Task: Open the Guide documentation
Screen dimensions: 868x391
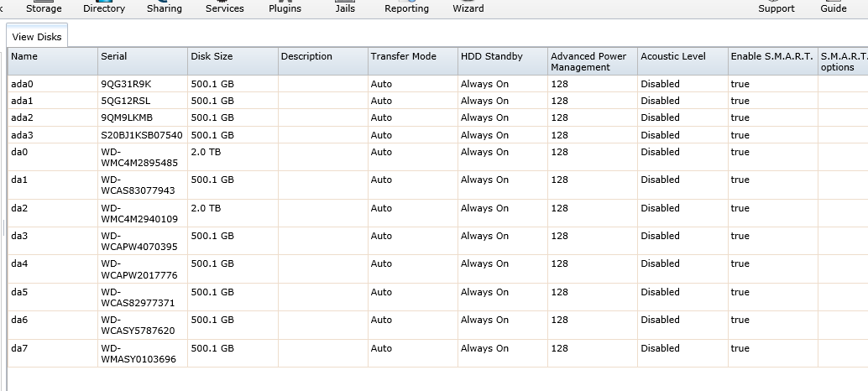Action: 833,8
